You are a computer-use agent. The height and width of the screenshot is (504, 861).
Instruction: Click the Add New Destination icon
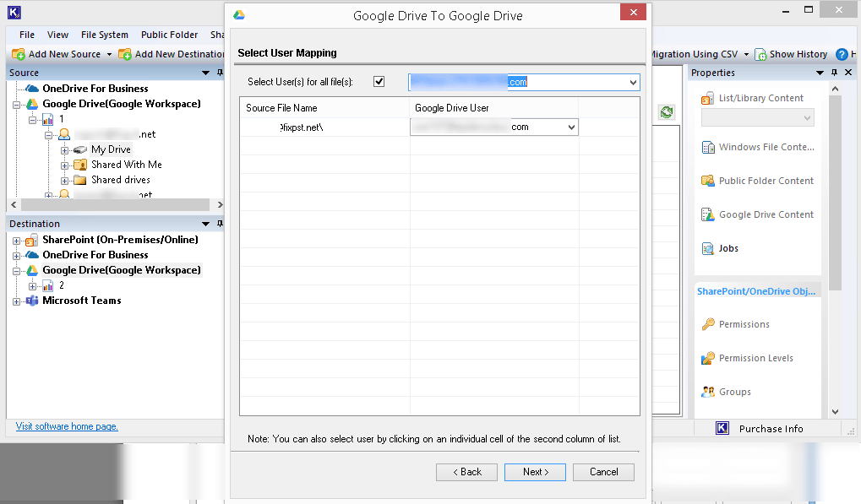coord(125,54)
